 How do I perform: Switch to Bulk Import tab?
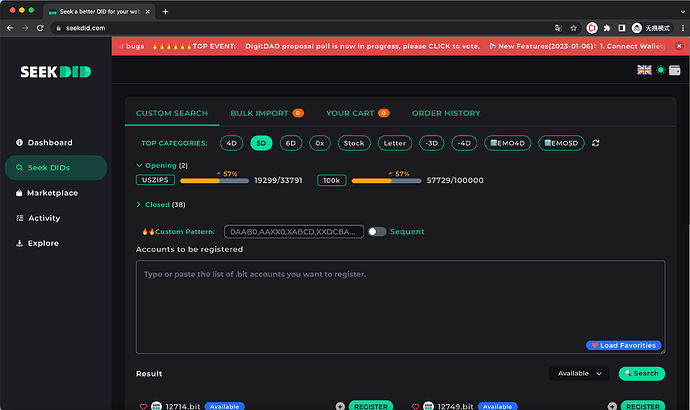(267, 113)
